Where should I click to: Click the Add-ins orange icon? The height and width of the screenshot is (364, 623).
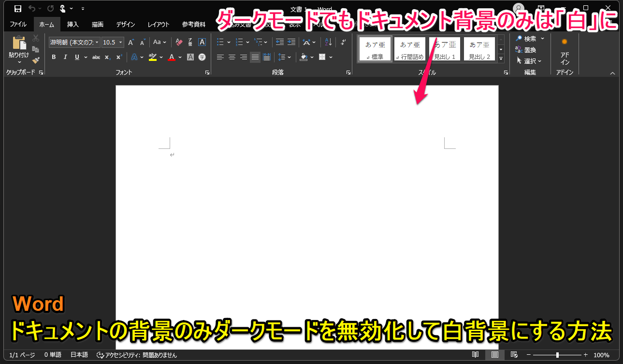click(565, 42)
